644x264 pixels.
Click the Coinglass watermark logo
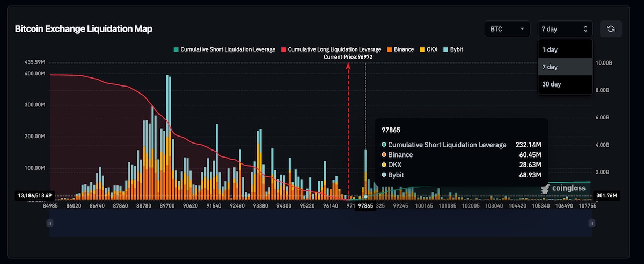pos(563,188)
